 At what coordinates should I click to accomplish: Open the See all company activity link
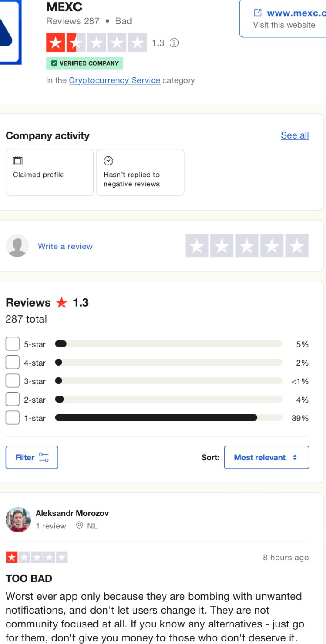pos(295,135)
